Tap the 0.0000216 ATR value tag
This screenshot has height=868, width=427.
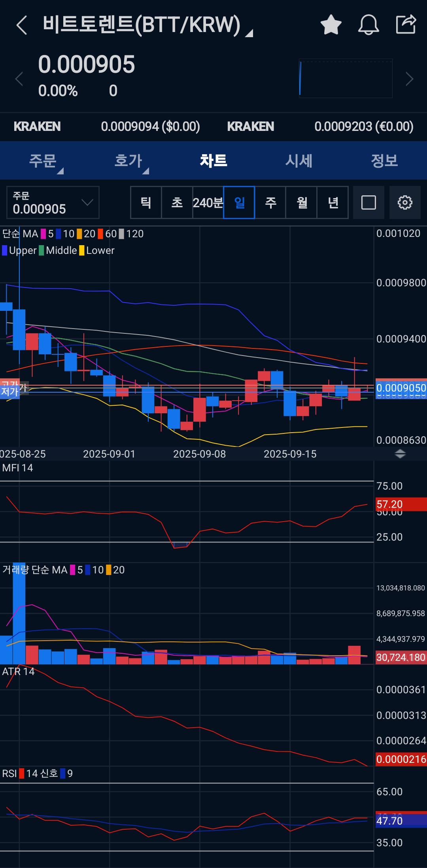(401, 759)
